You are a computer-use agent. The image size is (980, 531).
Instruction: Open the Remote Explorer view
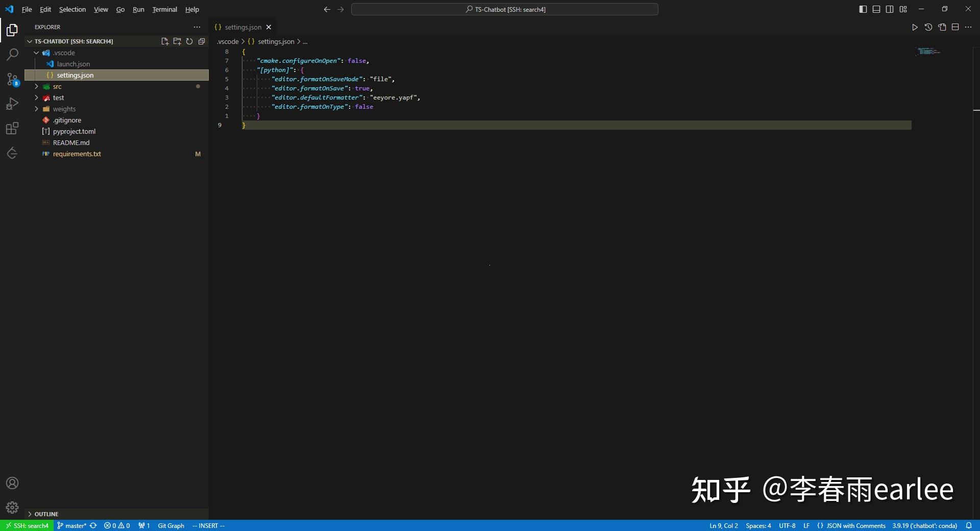pos(12,153)
